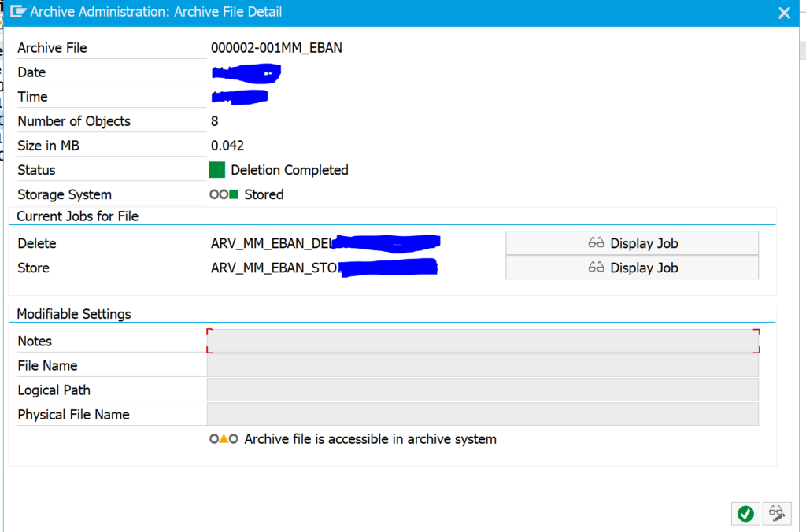Click the glasses-and-pencil Display/Change icon

[776, 513]
